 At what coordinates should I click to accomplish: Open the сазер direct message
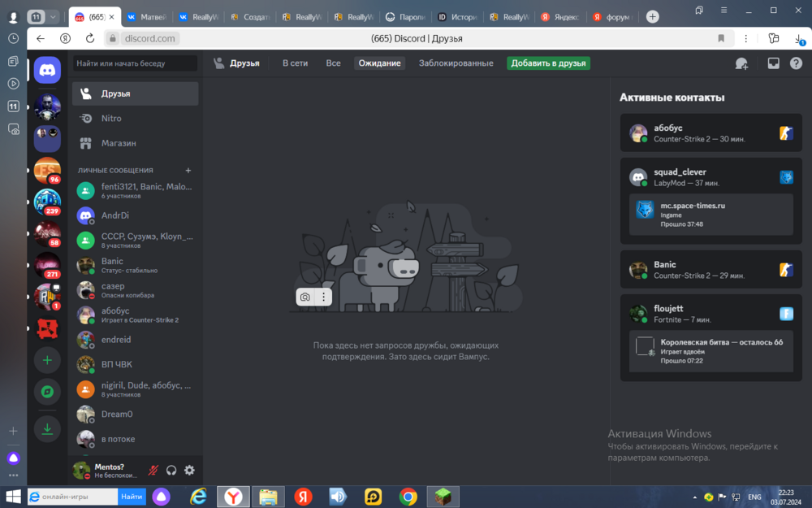pos(135,290)
